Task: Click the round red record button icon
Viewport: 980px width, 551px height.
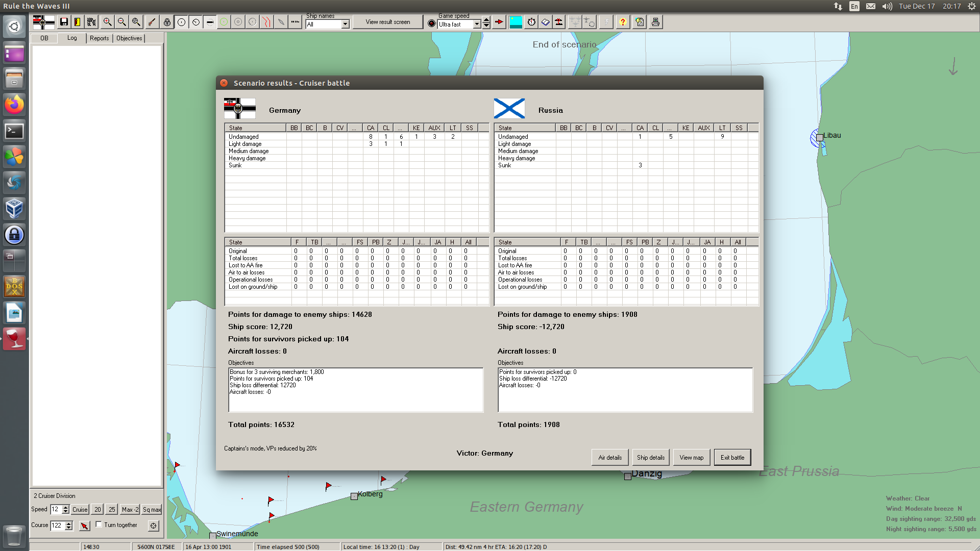Action: point(431,23)
